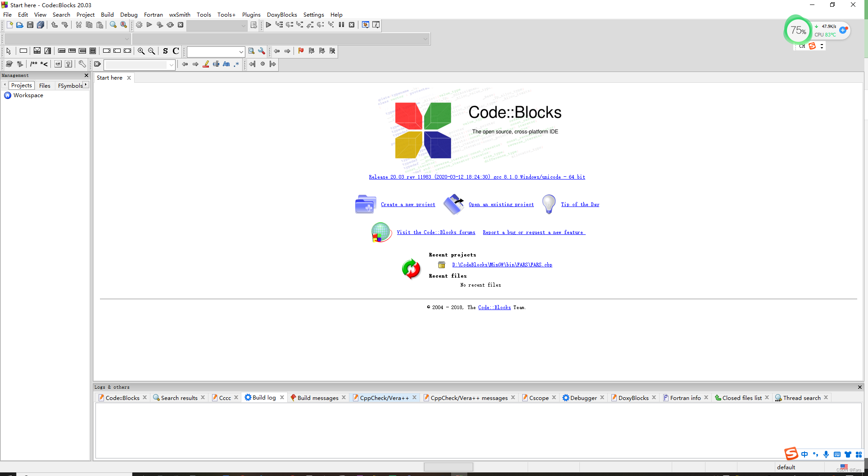
Task: Click the green Run arrow icon
Action: tap(149, 25)
